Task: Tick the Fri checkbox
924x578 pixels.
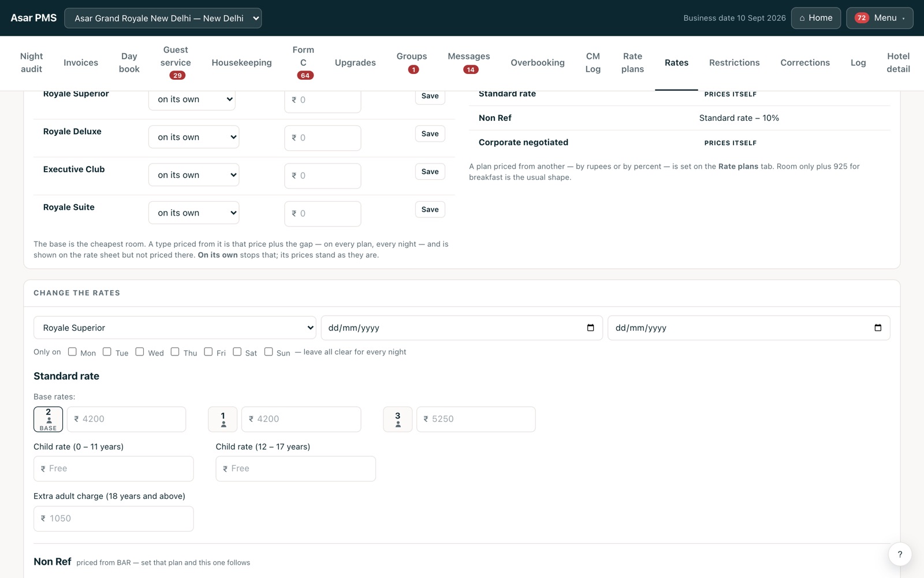Action: (208, 351)
